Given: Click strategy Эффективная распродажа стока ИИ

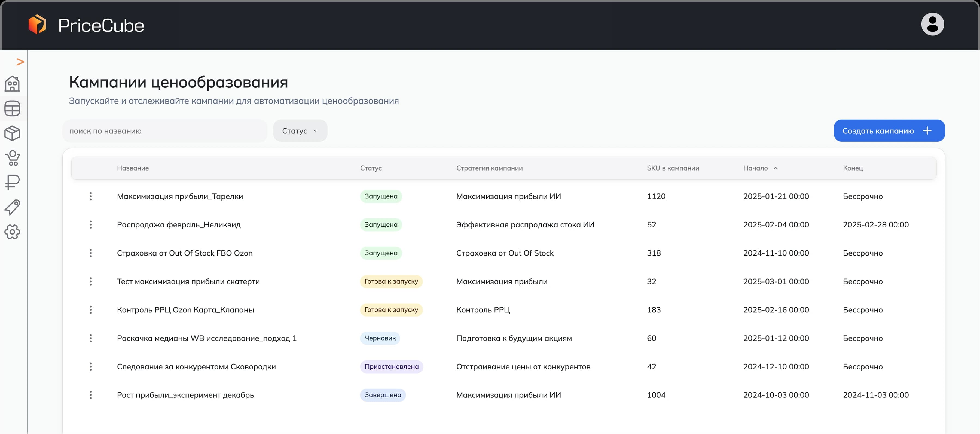Looking at the screenshot, I should click(525, 224).
